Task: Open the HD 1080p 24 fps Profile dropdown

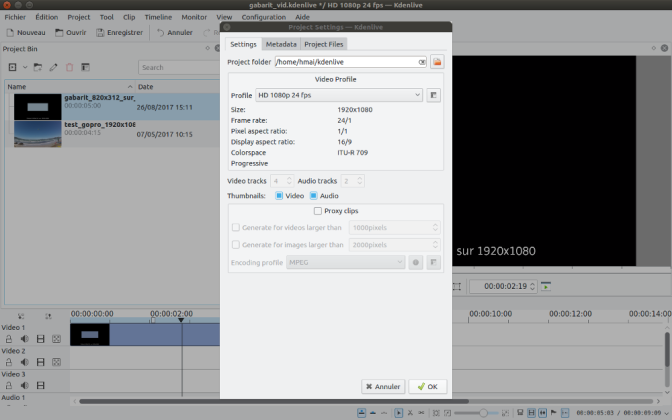Action: [x=339, y=95]
